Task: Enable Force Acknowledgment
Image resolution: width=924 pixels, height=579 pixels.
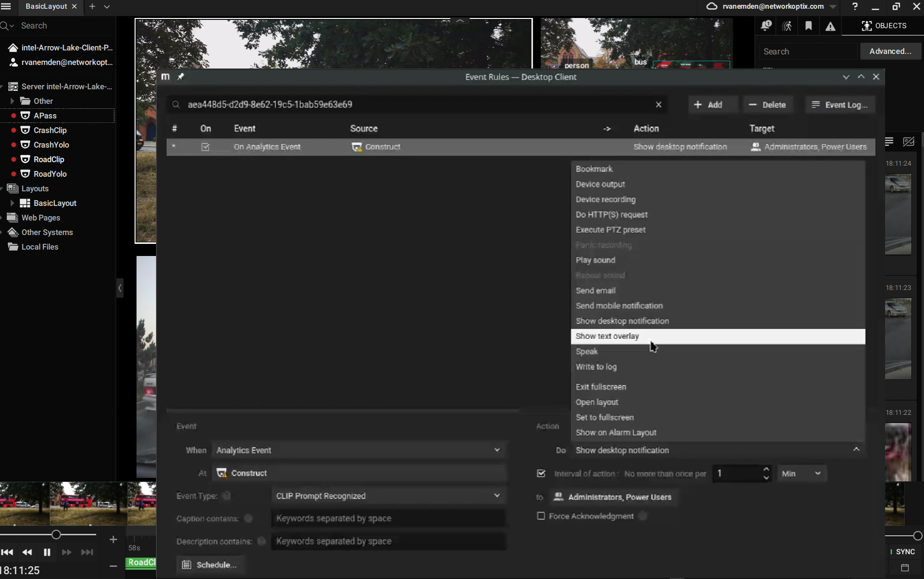Action: (540, 516)
